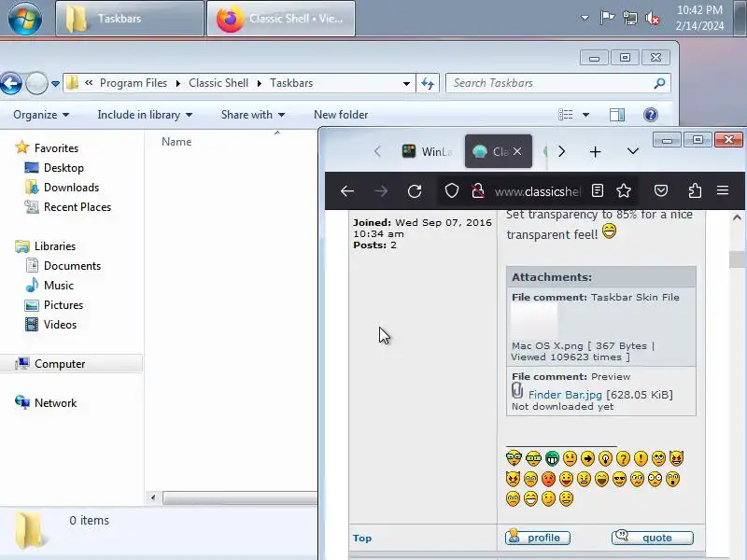Open the list all tabs dropdown

point(633,151)
